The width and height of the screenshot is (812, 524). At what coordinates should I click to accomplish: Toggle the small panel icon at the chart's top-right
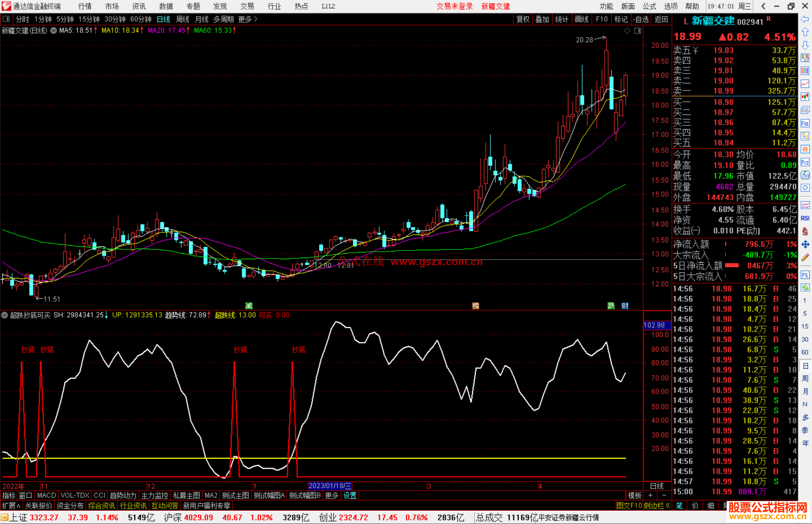tap(638, 31)
